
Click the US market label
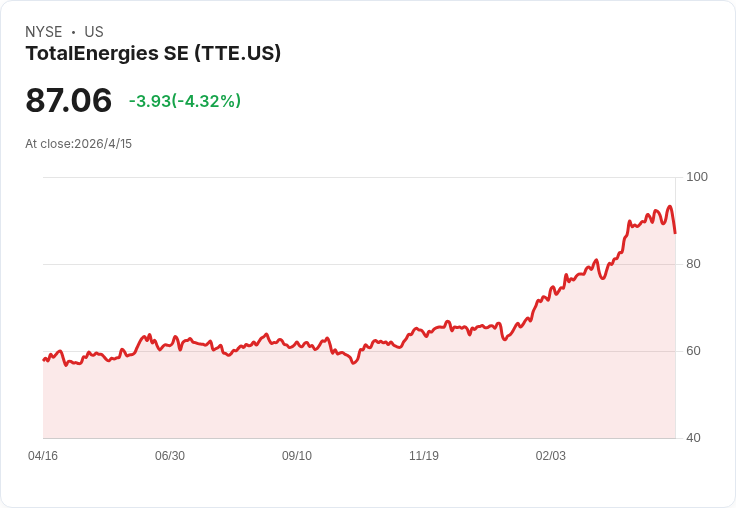(x=94, y=32)
